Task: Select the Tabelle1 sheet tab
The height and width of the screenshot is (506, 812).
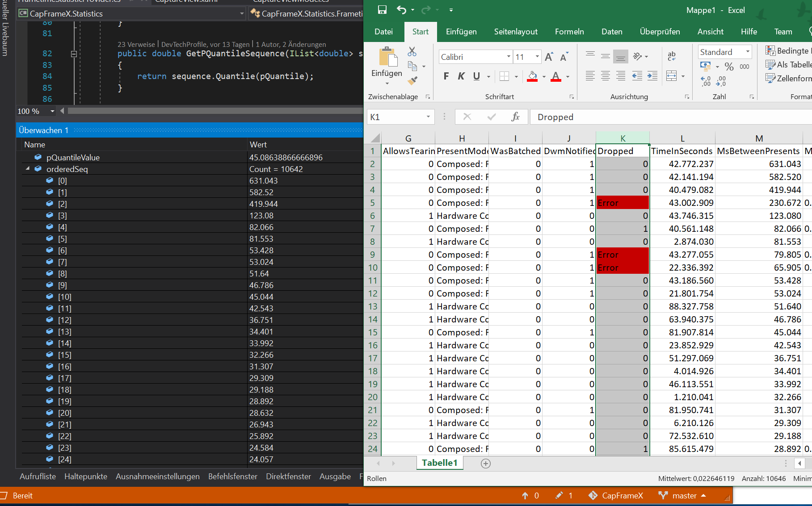Action: (440, 463)
